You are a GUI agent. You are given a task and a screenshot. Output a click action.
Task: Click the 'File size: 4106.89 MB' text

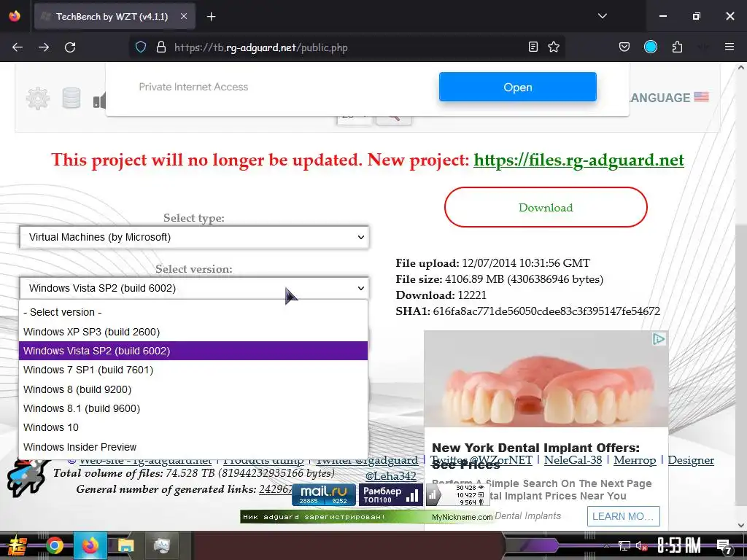[x=499, y=279]
